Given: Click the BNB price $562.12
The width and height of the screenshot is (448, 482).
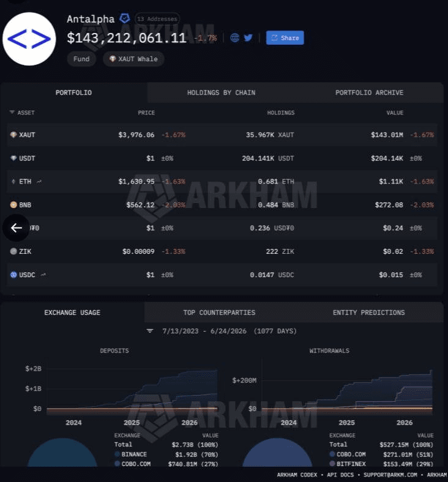Looking at the screenshot, I should point(140,205).
